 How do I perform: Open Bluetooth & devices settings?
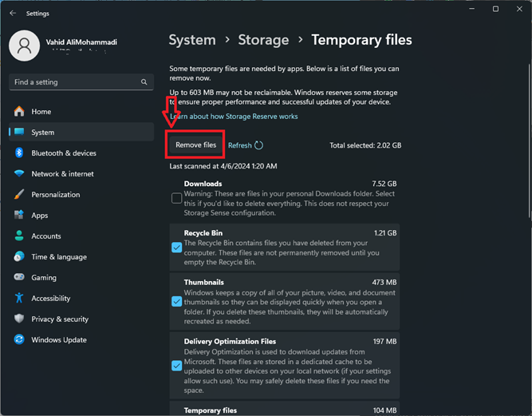click(81, 153)
